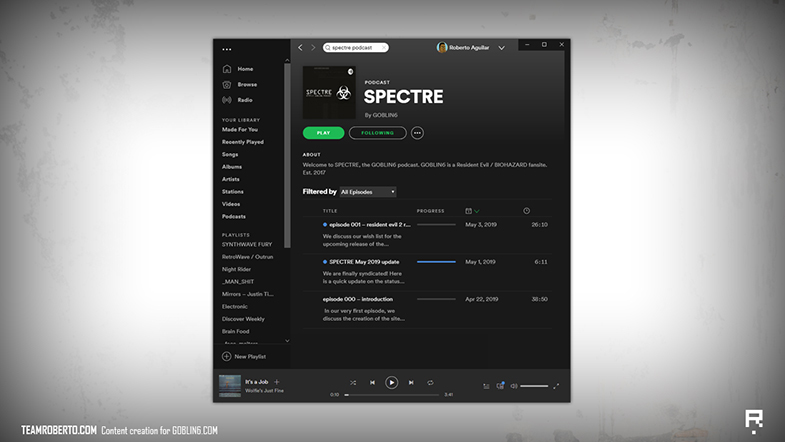
Task: Click the Home house icon
Action: coord(227,69)
